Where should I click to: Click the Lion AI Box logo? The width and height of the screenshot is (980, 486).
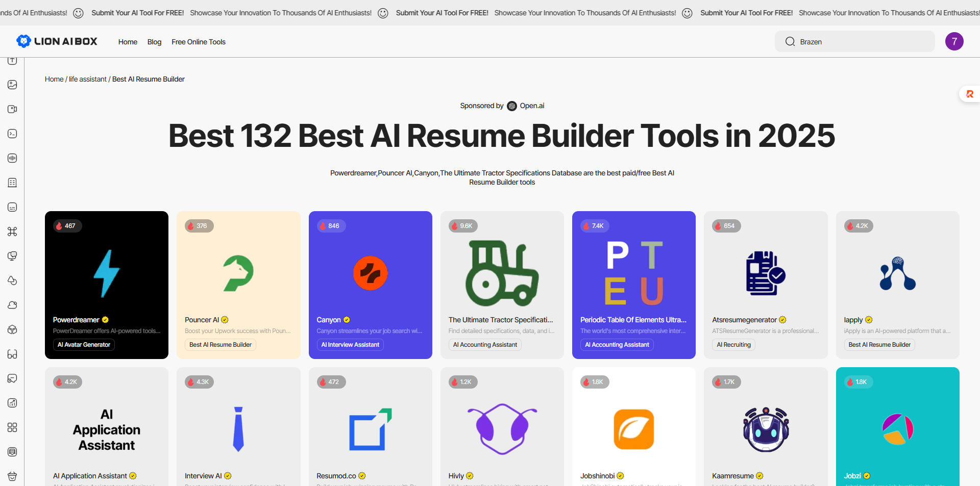pyautogui.click(x=57, y=41)
